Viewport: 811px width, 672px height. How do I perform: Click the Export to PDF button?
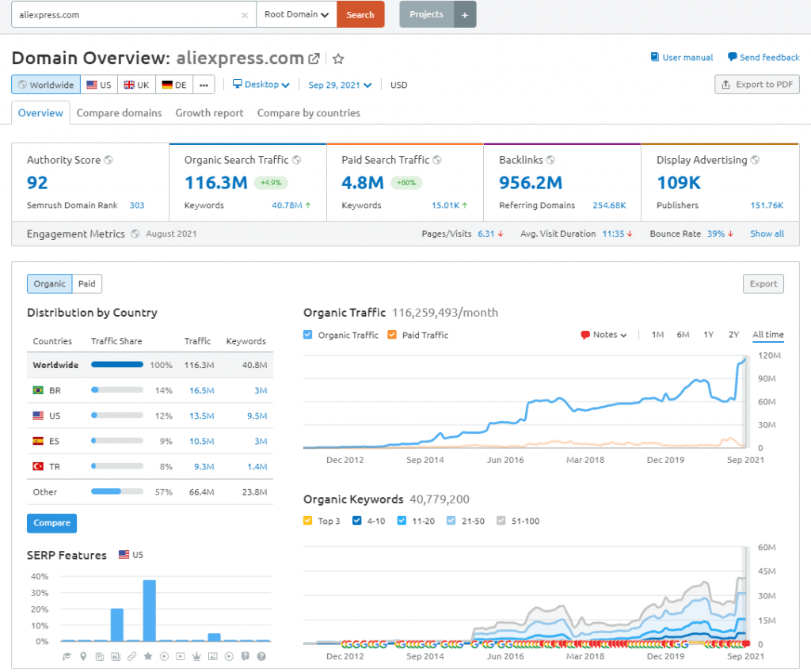pos(757,84)
